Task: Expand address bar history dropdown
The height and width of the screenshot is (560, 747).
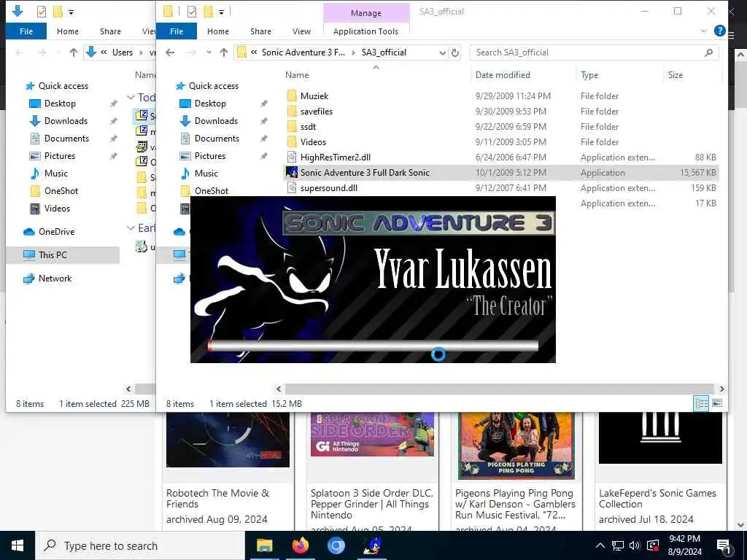Action: point(443,52)
